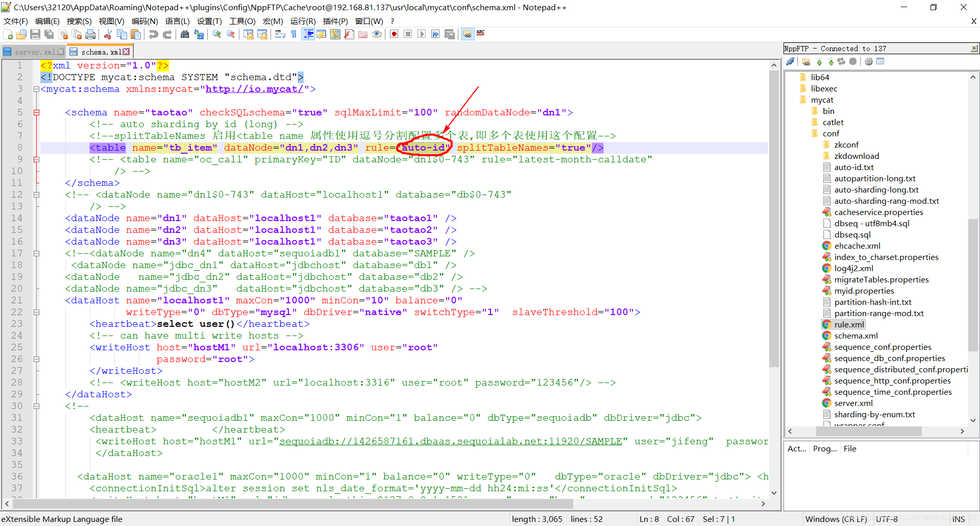Open cached directory in NppFTP toolbar
The height and width of the screenshot is (526, 980).
[x=806, y=62]
